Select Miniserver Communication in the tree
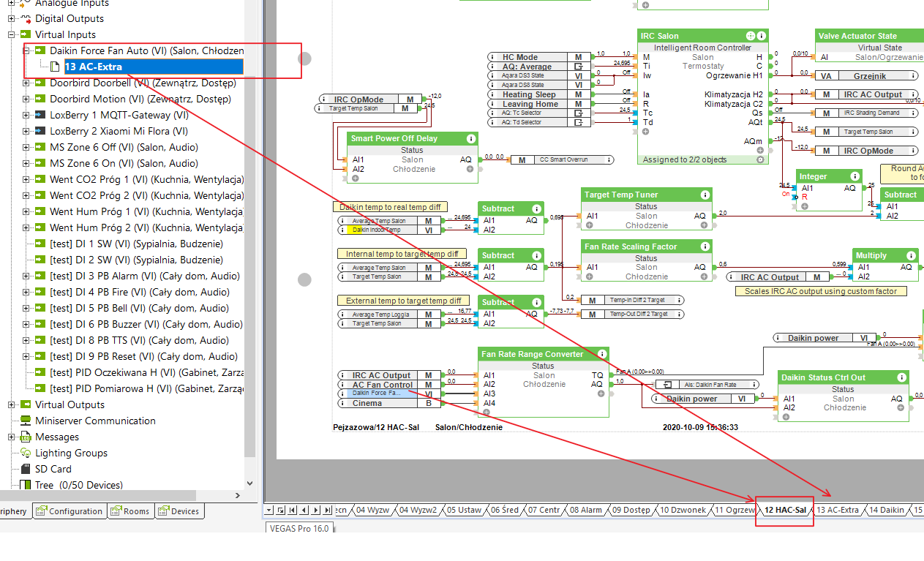Screen dimensions: 924x561 coord(95,421)
